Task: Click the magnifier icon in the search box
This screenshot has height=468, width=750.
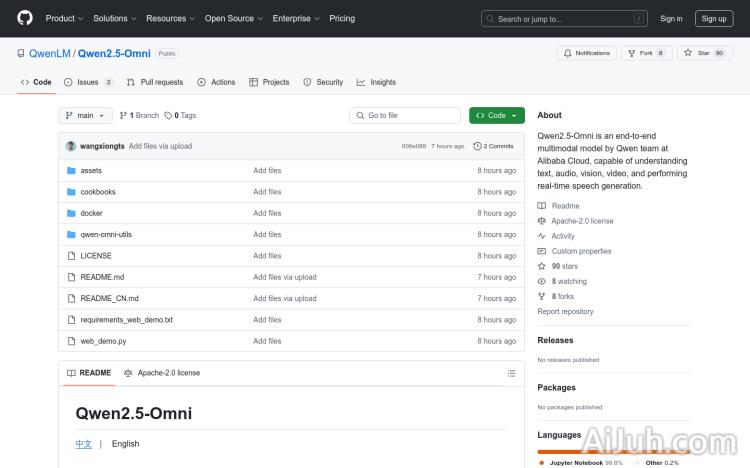Action: [x=490, y=19]
